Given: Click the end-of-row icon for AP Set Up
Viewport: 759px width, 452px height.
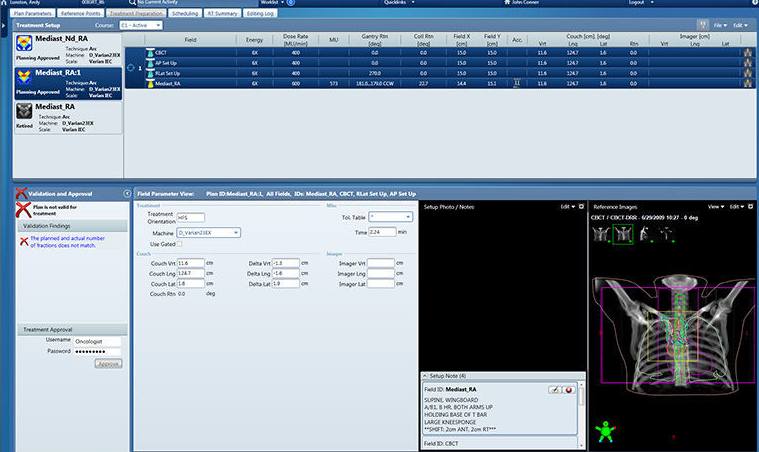Looking at the screenshot, I should point(748,63).
